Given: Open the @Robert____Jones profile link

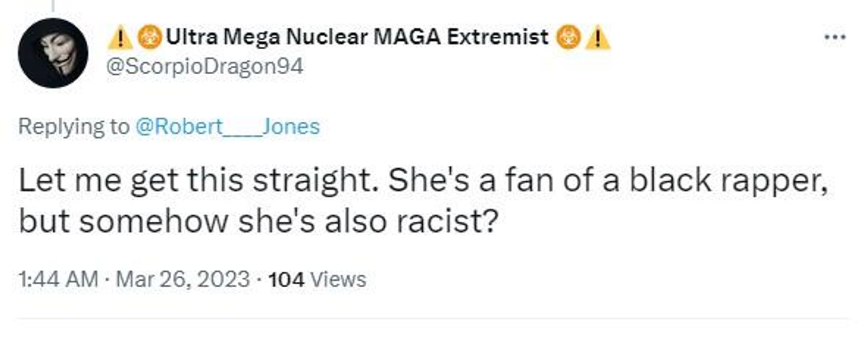Looking at the screenshot, I should [x=227, y=126].
